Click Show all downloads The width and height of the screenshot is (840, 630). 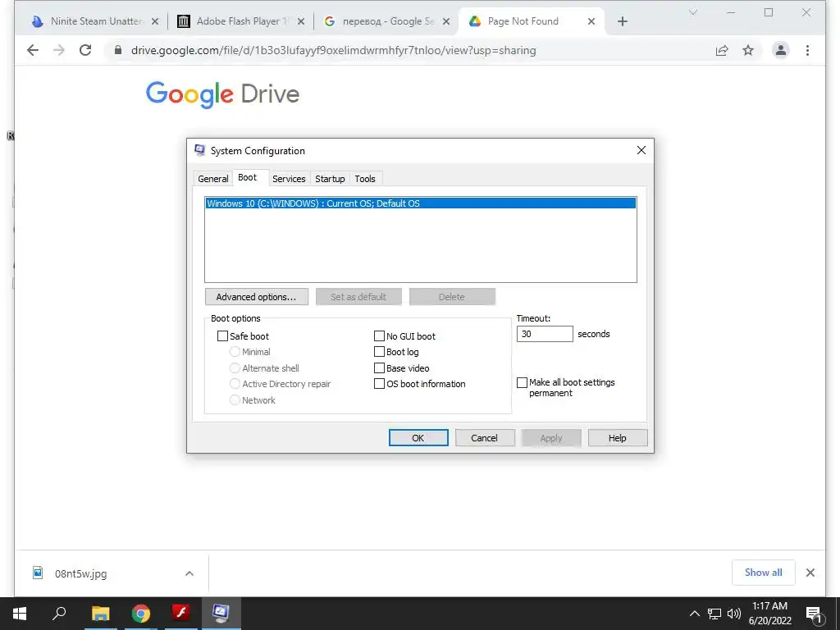(763, 573)
